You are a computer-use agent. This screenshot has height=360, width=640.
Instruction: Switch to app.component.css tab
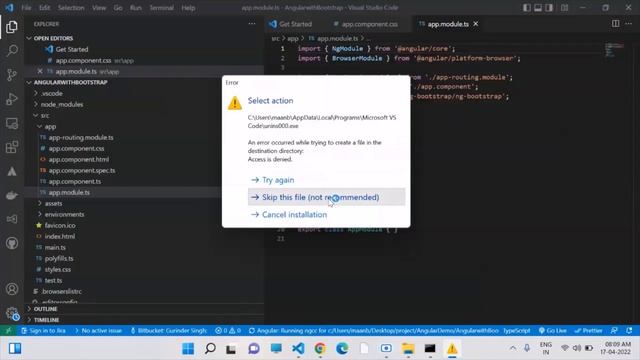pos(366,24)
